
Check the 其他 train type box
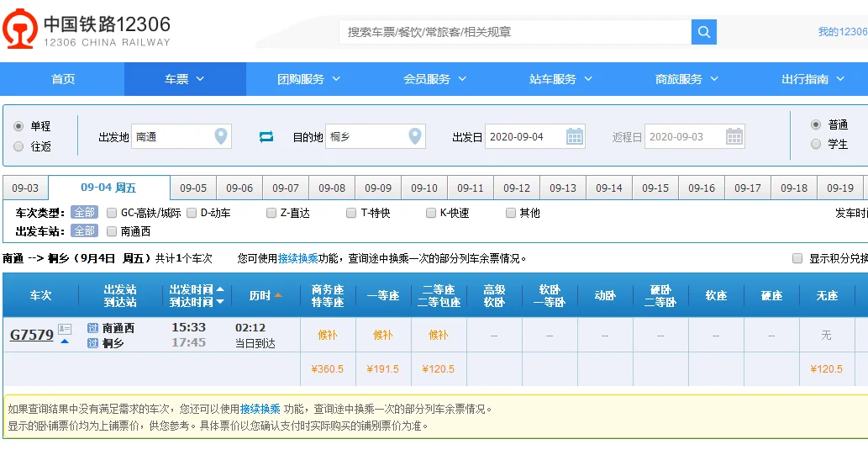coord(510,213)
